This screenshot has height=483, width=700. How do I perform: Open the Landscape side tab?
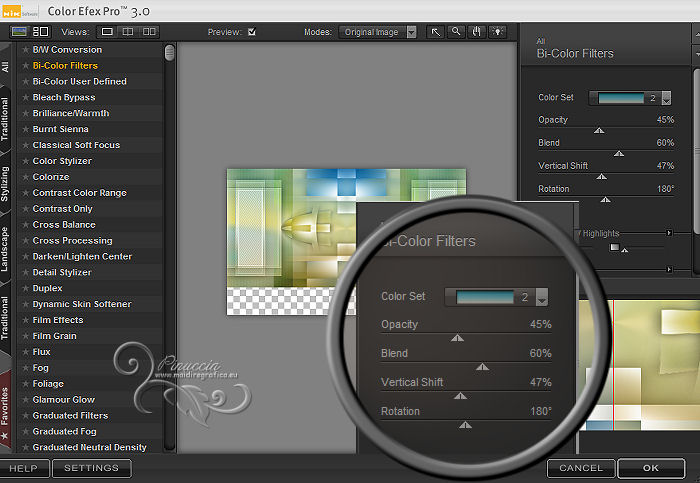point(5,249)
